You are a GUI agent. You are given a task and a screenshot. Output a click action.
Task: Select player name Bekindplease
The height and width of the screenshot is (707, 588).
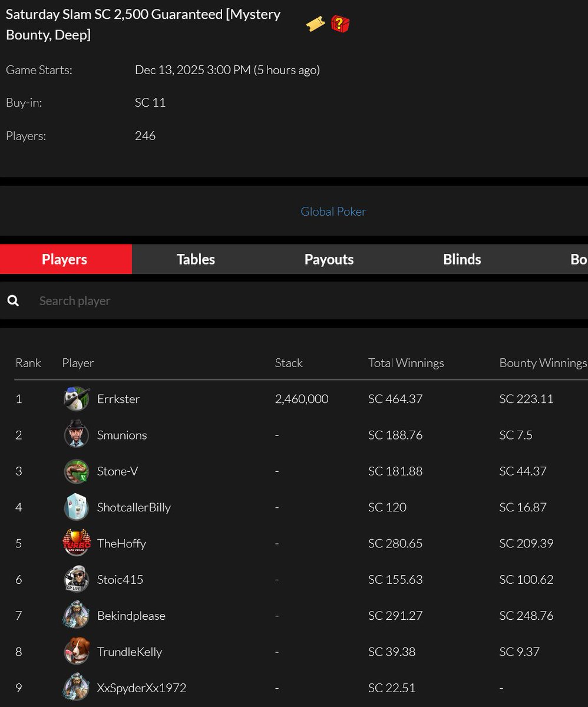click(x=131, y=616)
